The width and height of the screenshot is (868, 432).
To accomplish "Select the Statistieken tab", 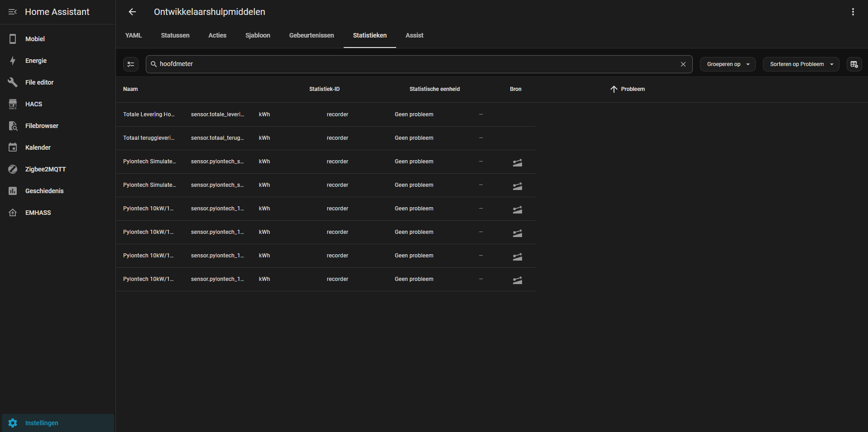I will coord(370,35).
